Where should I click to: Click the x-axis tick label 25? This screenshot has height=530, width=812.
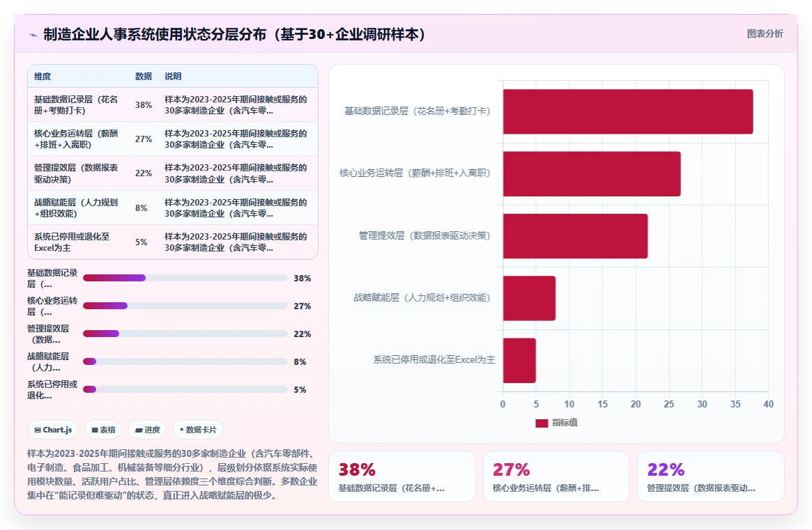click(x=668, y=404)
